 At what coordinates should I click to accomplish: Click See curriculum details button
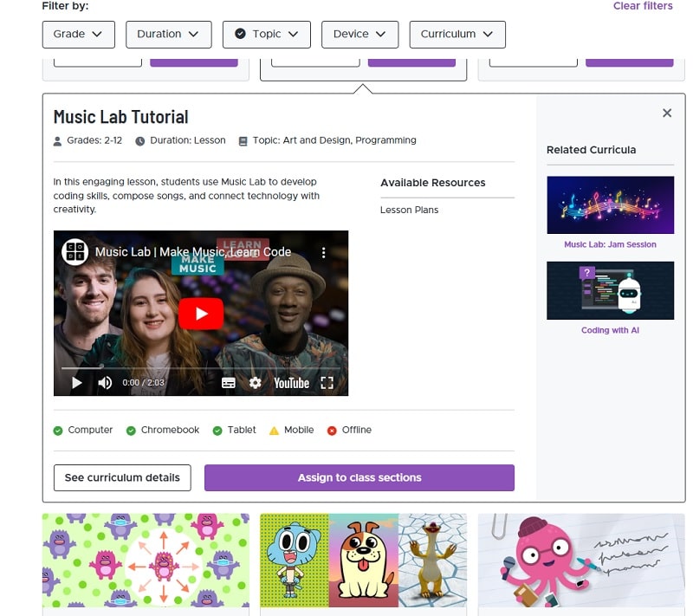[122, 477]
